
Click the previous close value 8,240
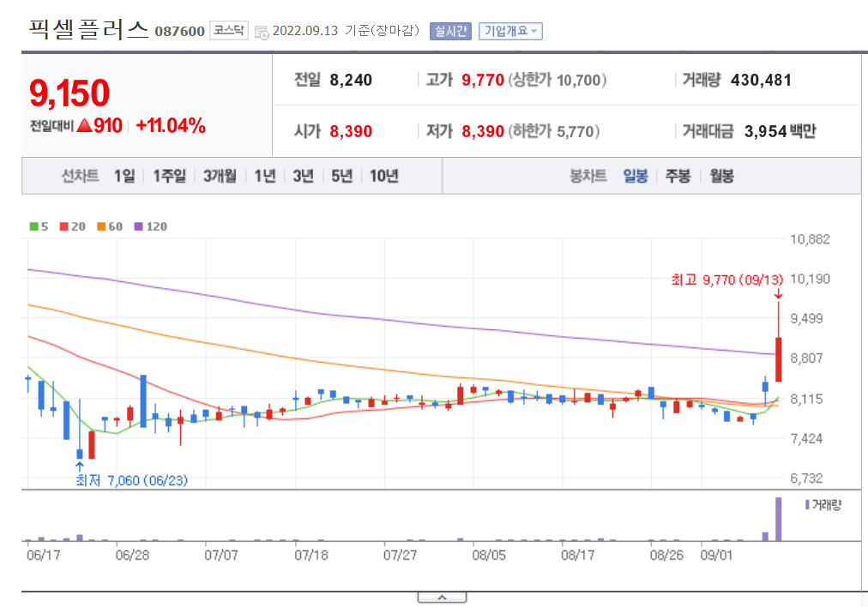[351, 81]
